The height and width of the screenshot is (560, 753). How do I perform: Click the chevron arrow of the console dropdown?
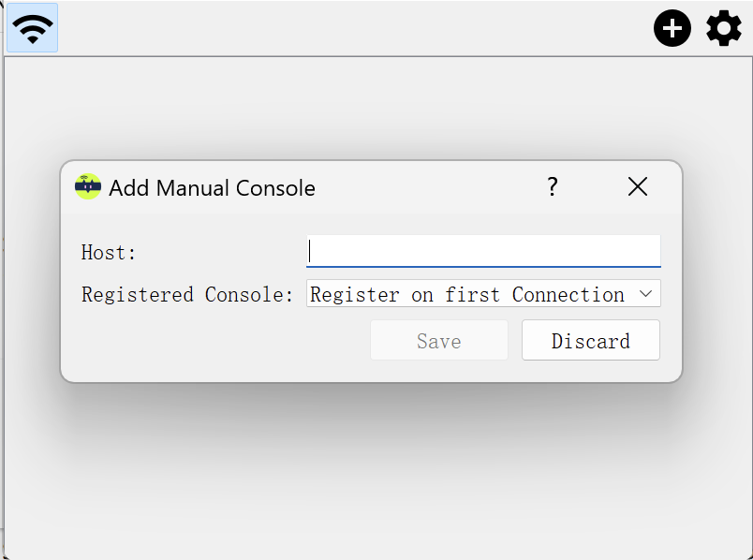(645, 294)
